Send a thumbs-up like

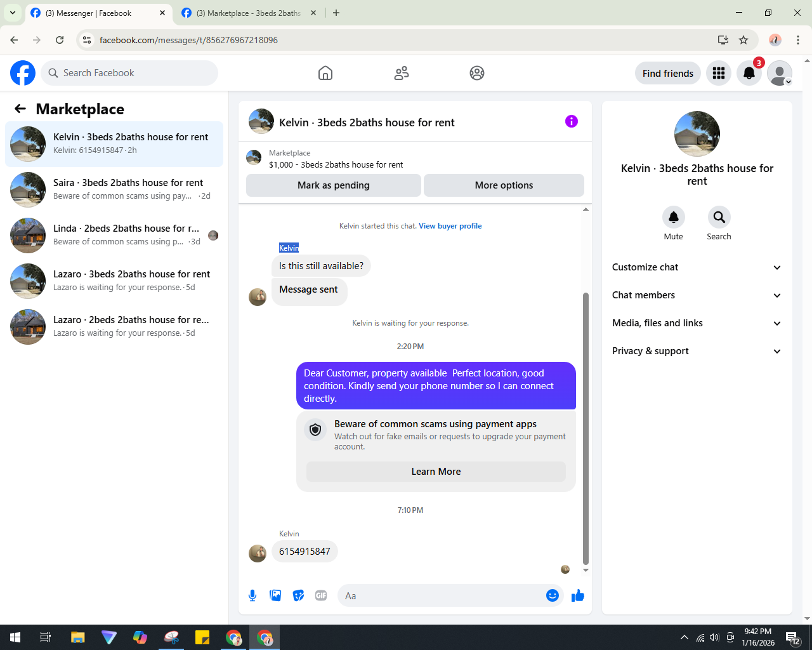578,595
